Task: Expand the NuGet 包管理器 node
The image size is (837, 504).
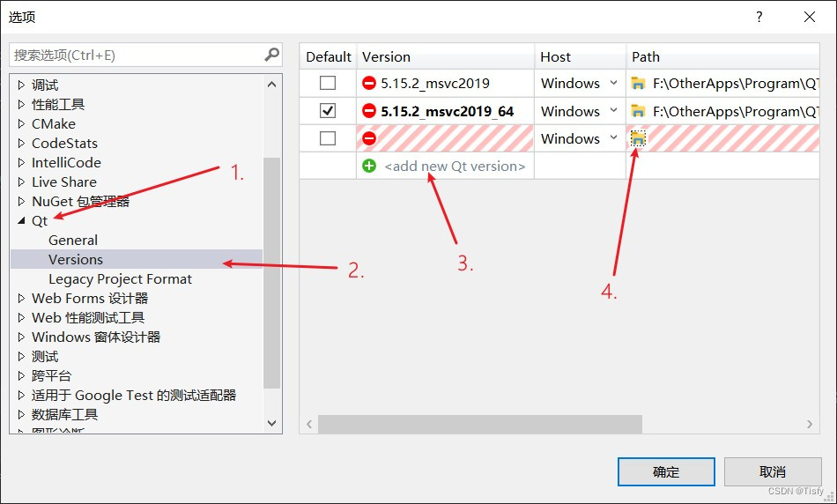Action: (x=21, y=201)
